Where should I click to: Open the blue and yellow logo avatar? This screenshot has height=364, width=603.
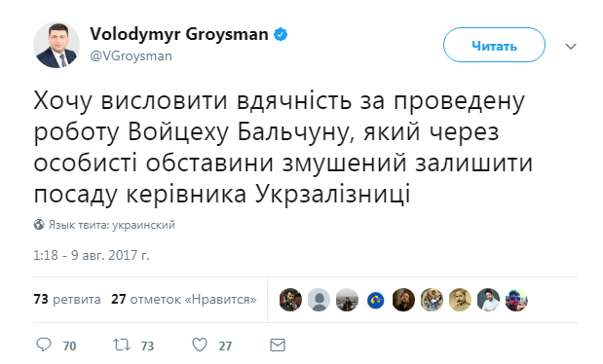pos(375,300)
